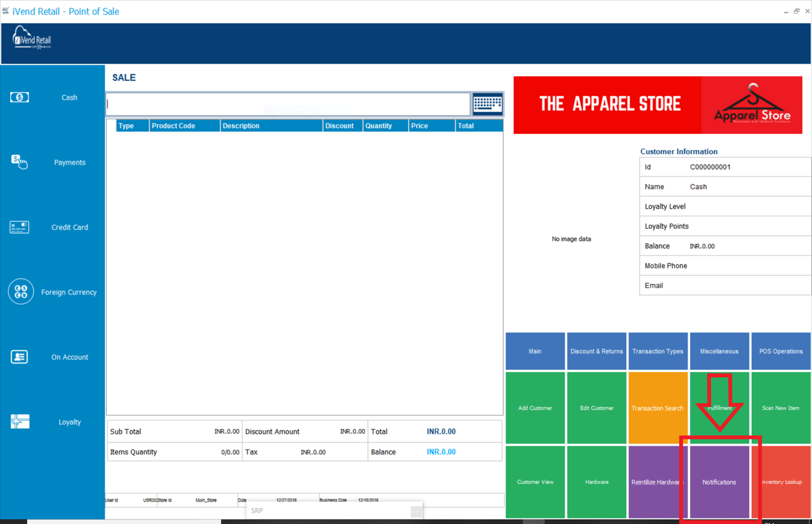
Task: Click the Quantity column header
Action: click(386, 126)
